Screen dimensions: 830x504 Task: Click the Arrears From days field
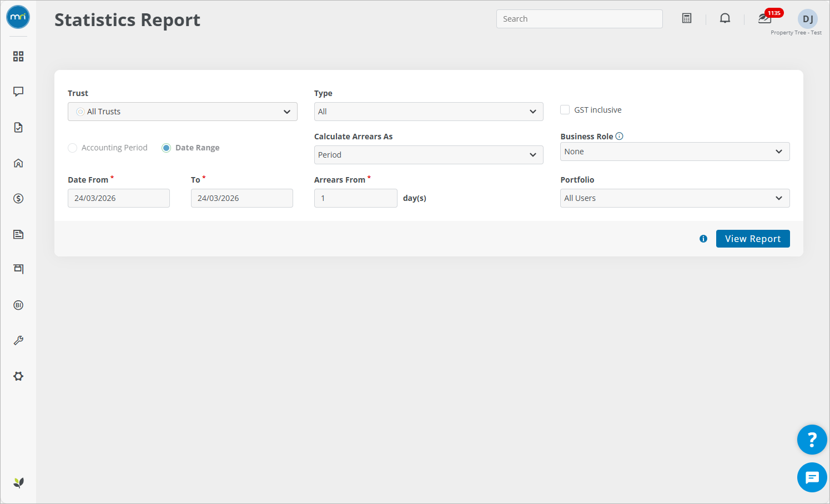click(356, 198)
